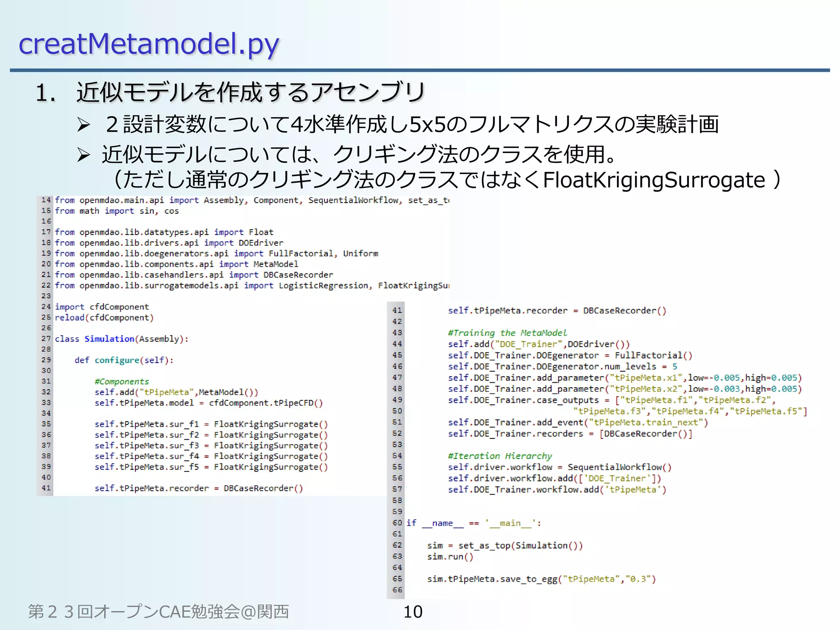840x630 pixels.
Task: Click line 17 importing Float datatype
Action: pos(164,232)
